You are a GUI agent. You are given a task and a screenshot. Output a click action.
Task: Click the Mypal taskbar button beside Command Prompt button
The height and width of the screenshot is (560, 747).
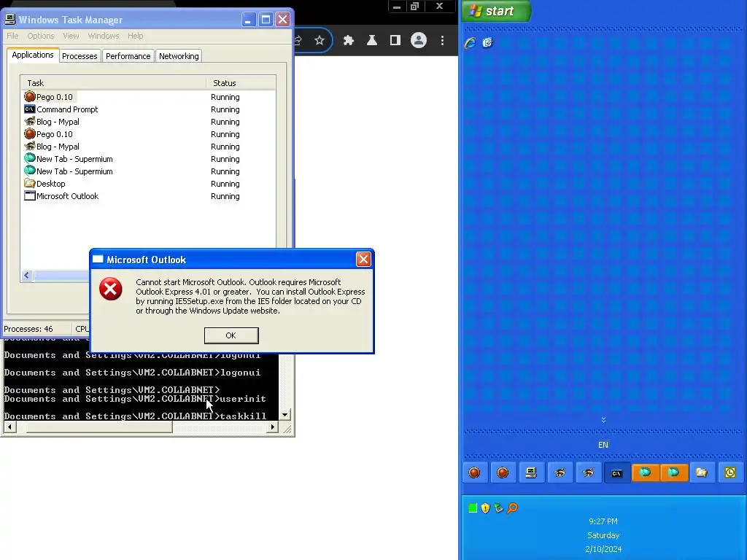[589, 472]
